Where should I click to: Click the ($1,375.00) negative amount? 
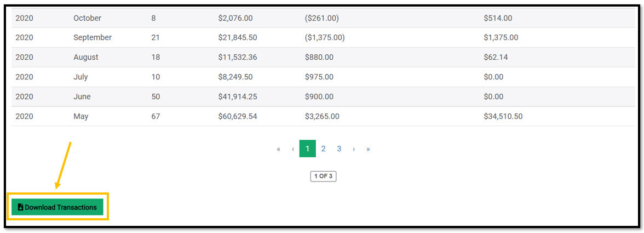coord(324,37)
